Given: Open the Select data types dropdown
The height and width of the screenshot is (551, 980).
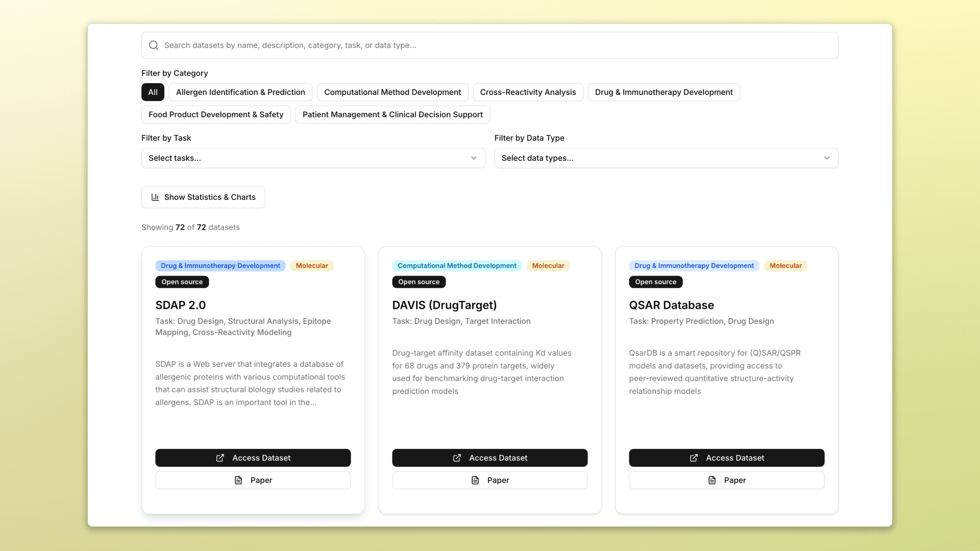Looking at the screenshot, I should (666, 158).
